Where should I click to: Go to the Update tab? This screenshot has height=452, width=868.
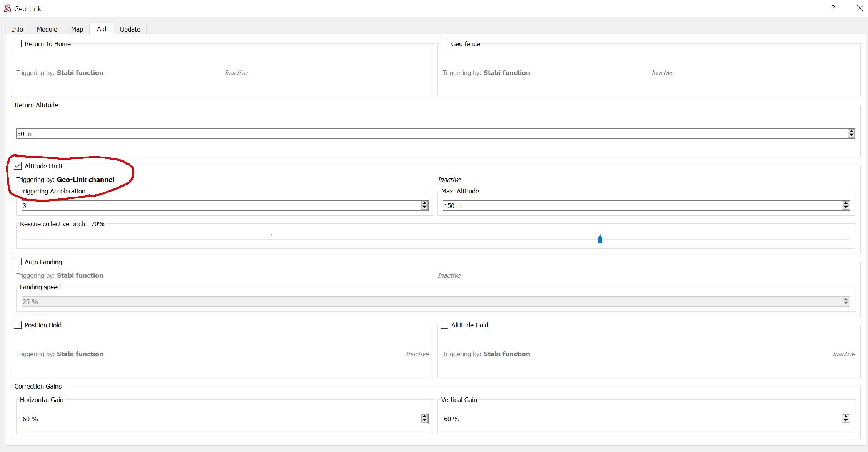point(130,29)
